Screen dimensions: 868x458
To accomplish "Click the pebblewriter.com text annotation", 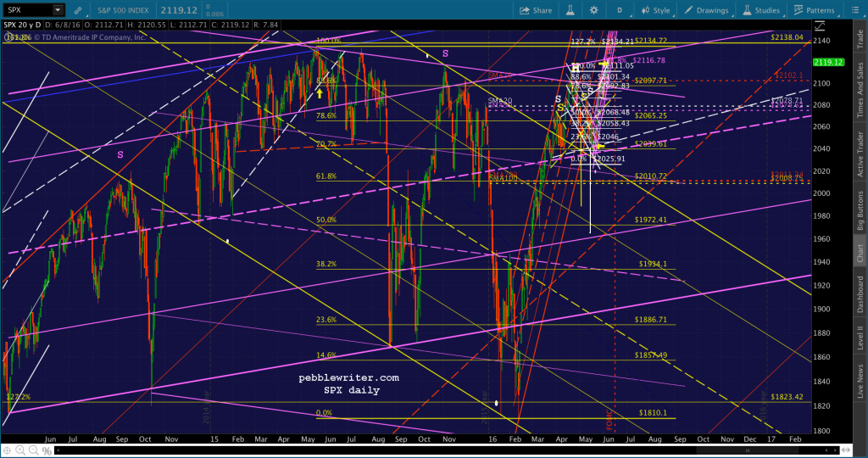I will [x=348, y=377].
